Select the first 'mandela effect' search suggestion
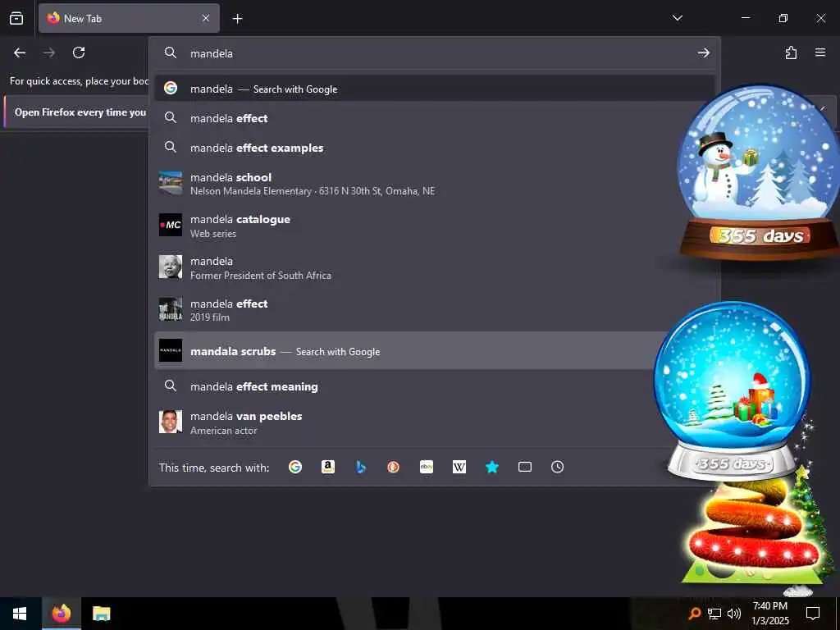 pos(434,118)
